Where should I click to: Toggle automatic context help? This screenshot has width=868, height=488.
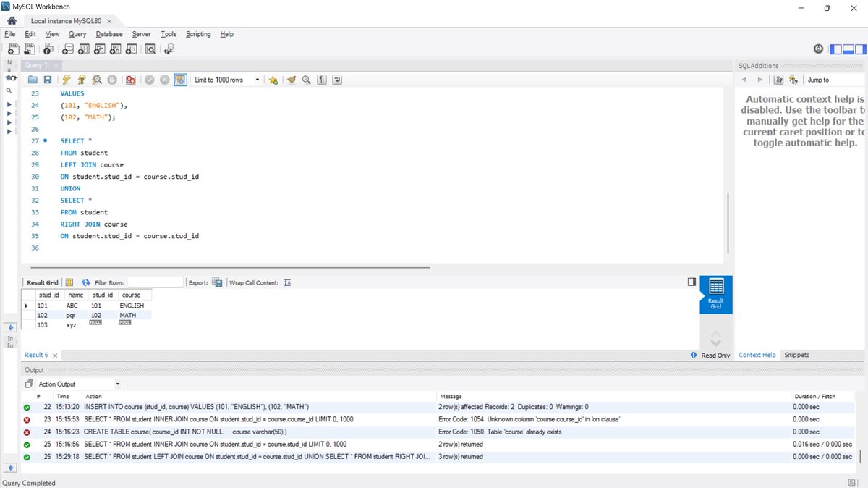click(793, 80)
